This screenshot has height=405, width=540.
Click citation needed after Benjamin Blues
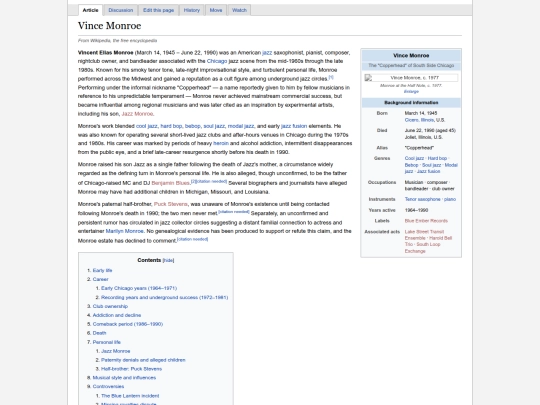point(211,181)
